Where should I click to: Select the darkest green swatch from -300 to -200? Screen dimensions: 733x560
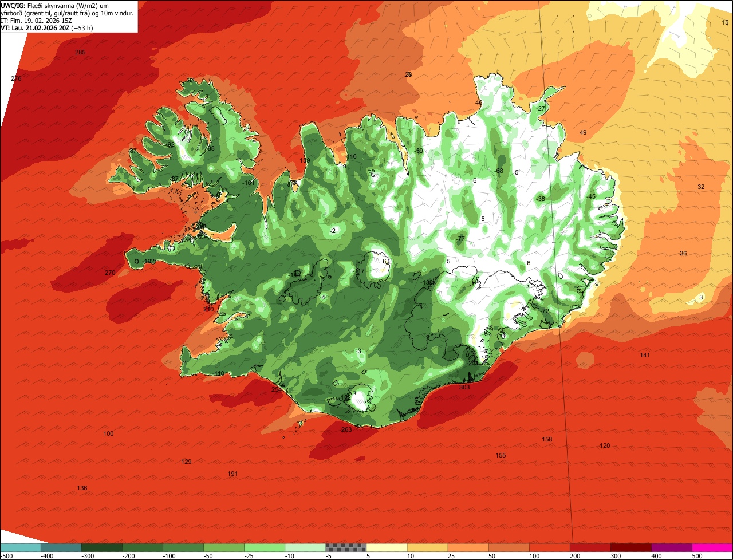[x=101, y=547]
